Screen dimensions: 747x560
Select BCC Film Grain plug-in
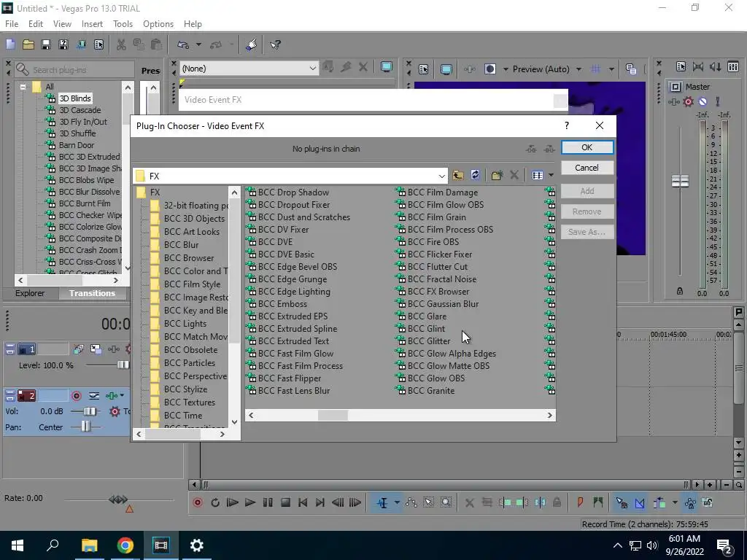(x=437, y=217)
